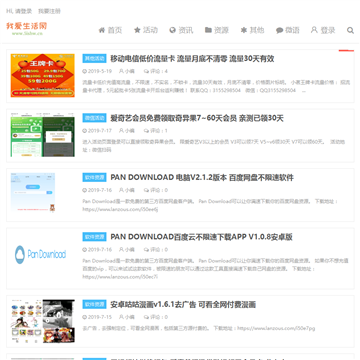
Task: Click the globe icon beside 资讯
Action: point(172,30)
